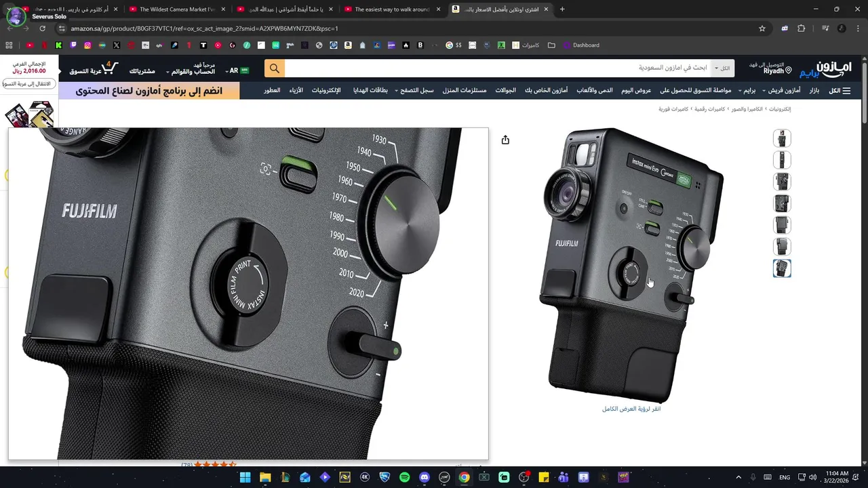The height and width of the screenshot is (488, 868).
Task: Open the Spotify taskbar icon
Action: tap(405, 477)
